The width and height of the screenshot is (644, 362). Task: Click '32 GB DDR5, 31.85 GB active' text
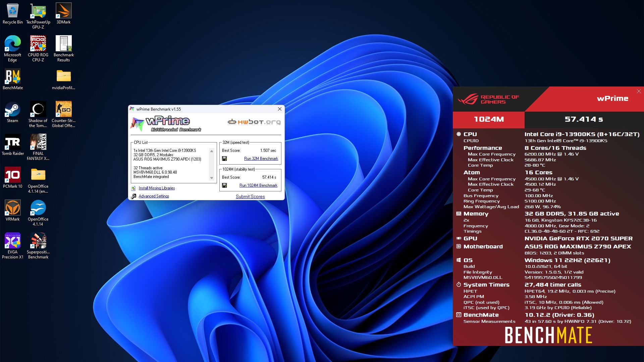pos(572,214)
